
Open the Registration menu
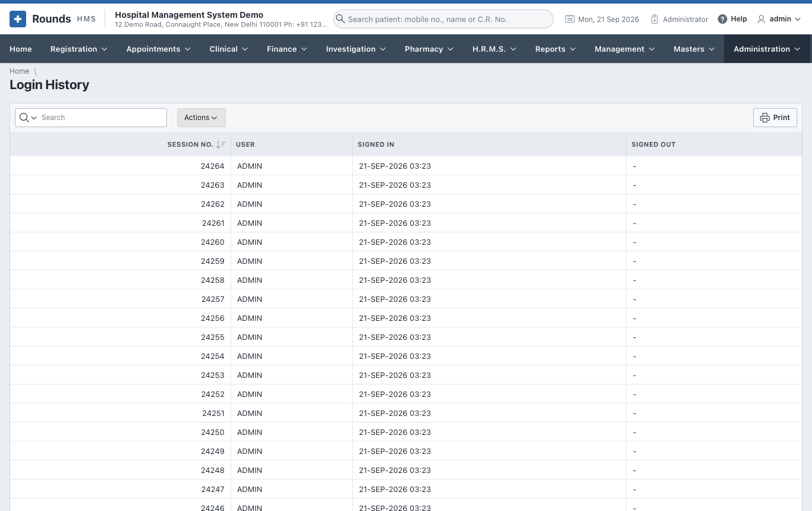[x=78, y=49]
